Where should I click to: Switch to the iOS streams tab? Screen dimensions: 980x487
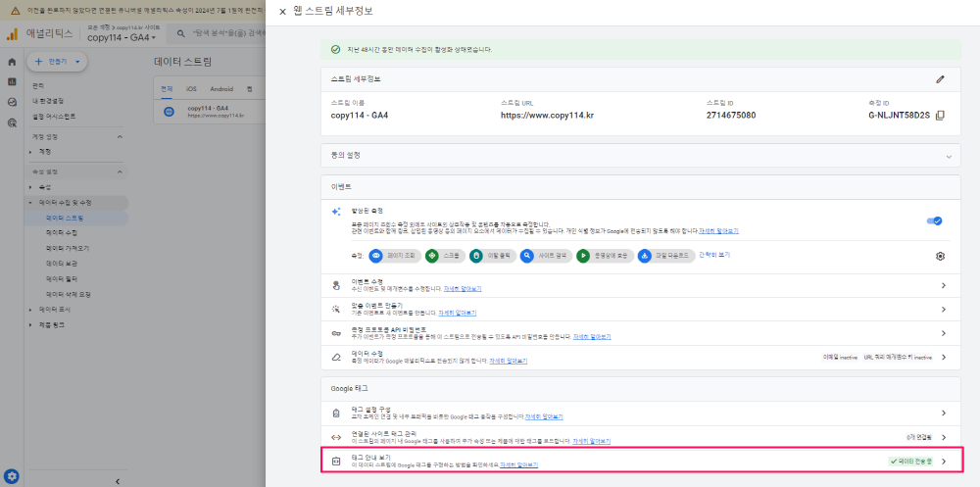(191, 89)
